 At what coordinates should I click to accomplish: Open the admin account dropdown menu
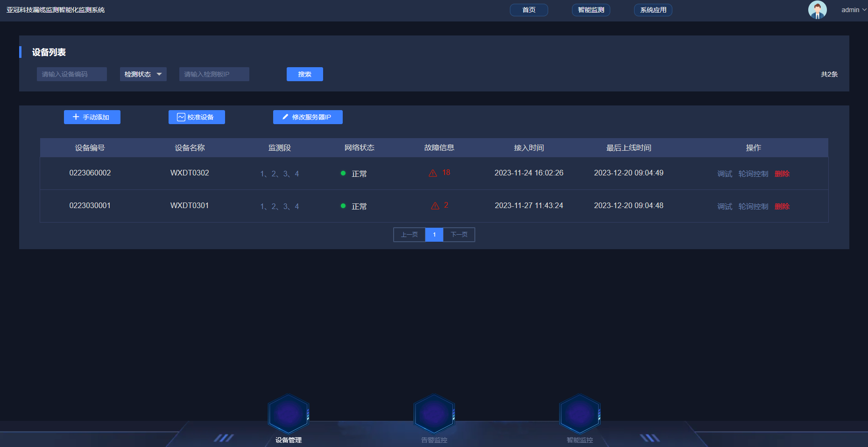(854, 10)
